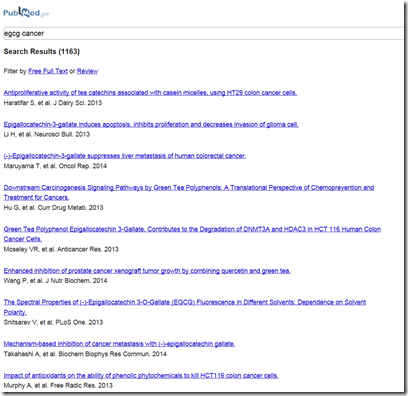Click the 'Haratifar S, et al.' citation line
Viewport: 408px width, 396px height.
tap(53, 103)
